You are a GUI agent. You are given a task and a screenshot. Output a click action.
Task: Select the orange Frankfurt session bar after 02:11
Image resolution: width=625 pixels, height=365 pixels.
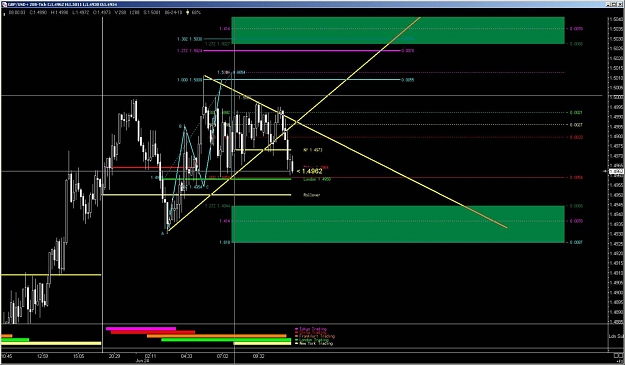(x=216, y=336)
